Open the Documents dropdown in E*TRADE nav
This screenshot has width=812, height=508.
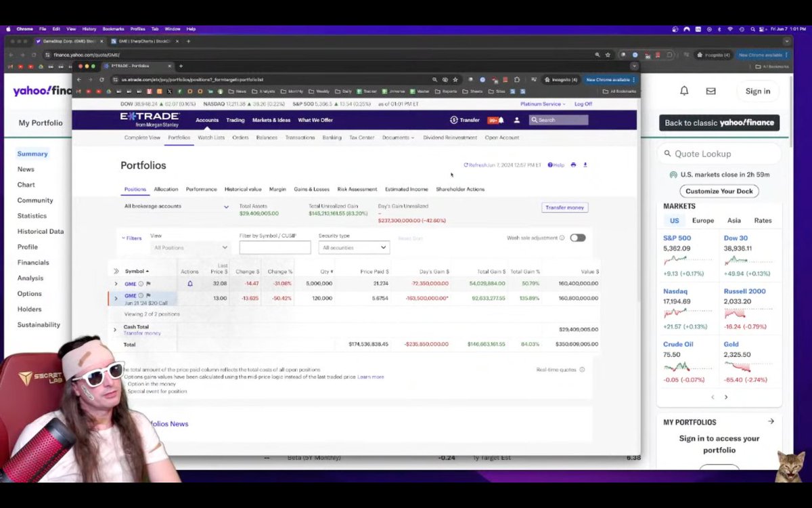(398, 137)
